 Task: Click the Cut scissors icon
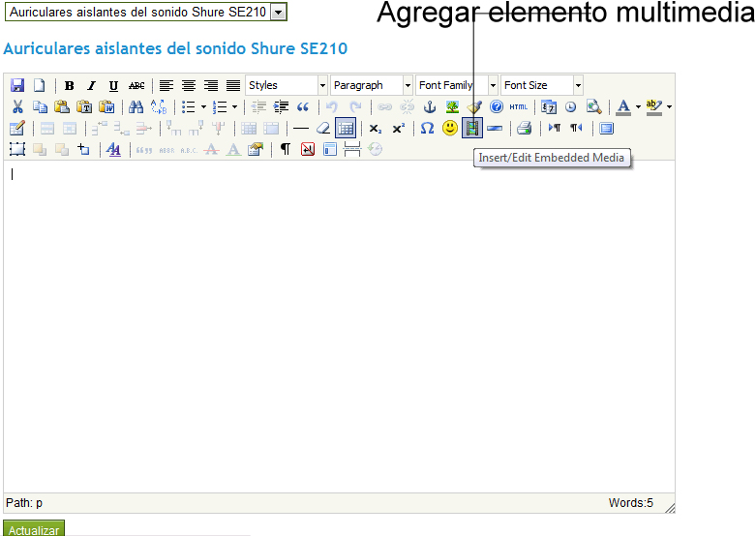(x=17, y=106)
